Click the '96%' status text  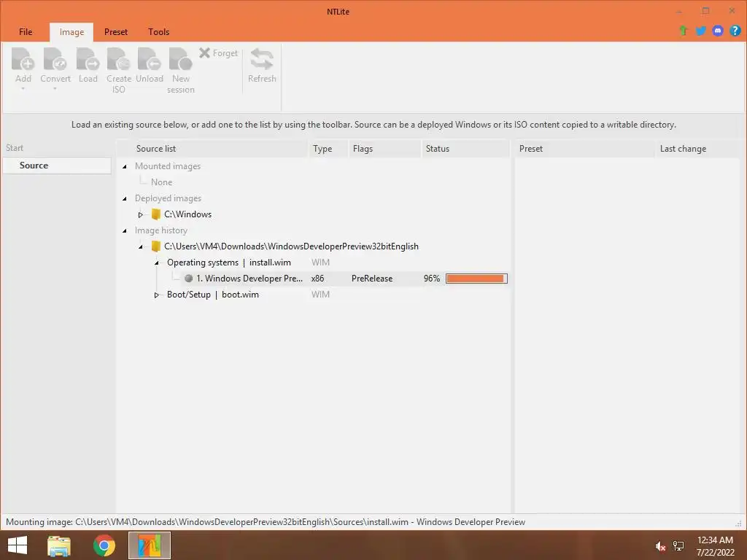pyautogui.click(x=432, y=279)
